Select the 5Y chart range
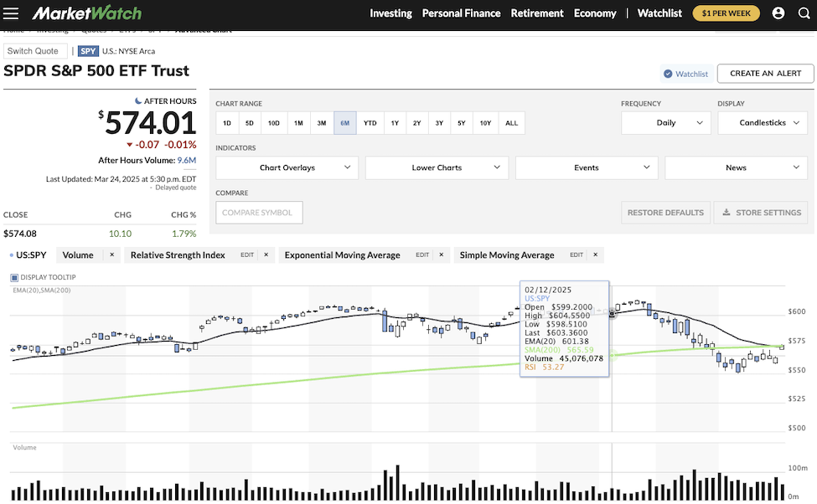 point(462,123)
